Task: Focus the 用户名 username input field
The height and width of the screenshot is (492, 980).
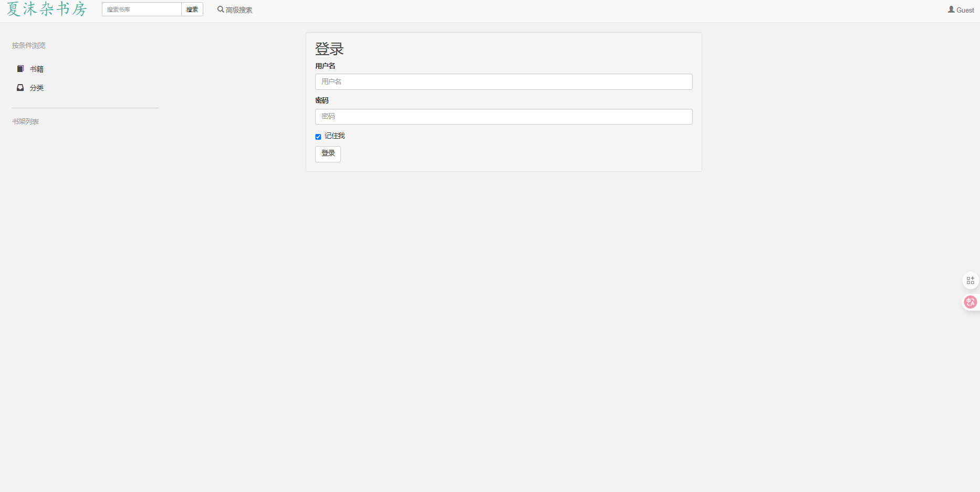Action: (503, 81)
